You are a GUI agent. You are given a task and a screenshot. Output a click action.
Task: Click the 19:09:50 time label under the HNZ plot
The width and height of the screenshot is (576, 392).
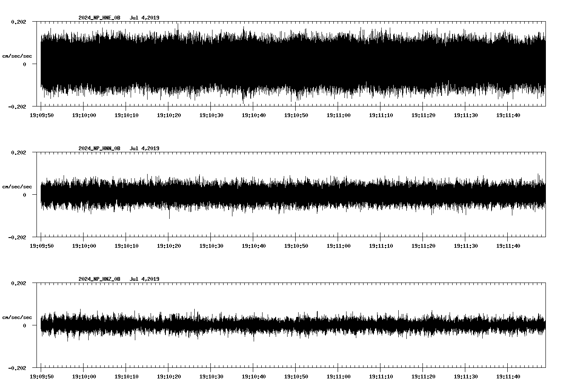click(42, 376)
